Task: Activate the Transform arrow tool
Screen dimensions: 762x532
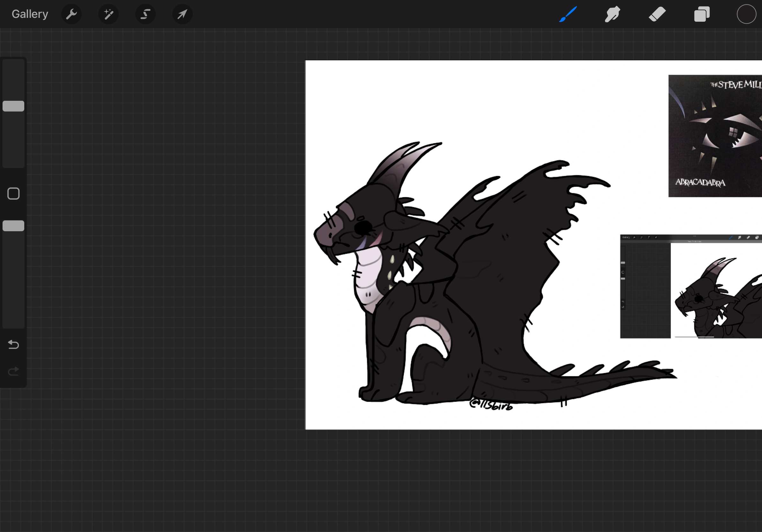Action: (x=182, y=14)
